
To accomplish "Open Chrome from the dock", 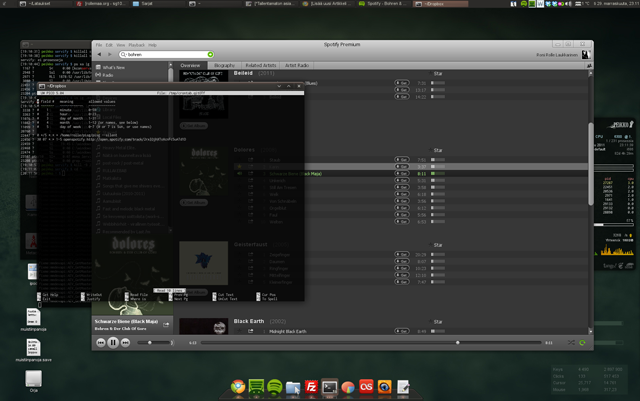I will point(238,387).
